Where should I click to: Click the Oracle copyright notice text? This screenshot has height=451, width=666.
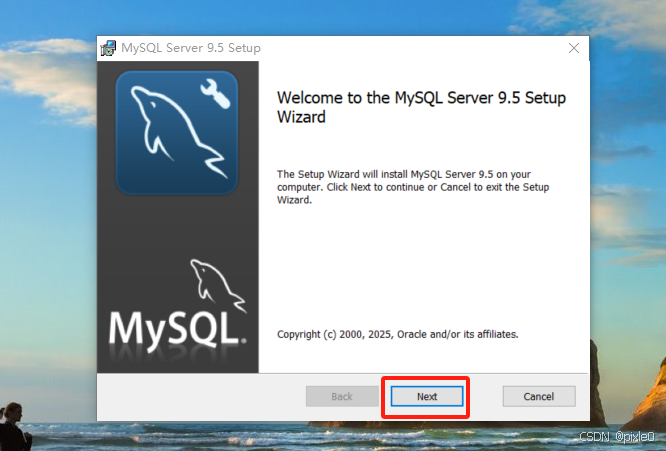coord(398,334)
